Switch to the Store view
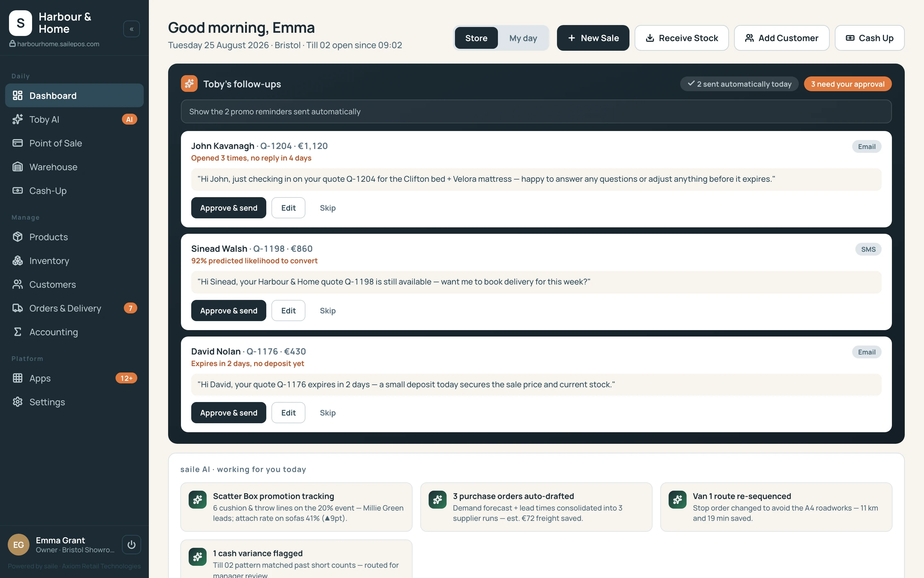 [476, 38]
